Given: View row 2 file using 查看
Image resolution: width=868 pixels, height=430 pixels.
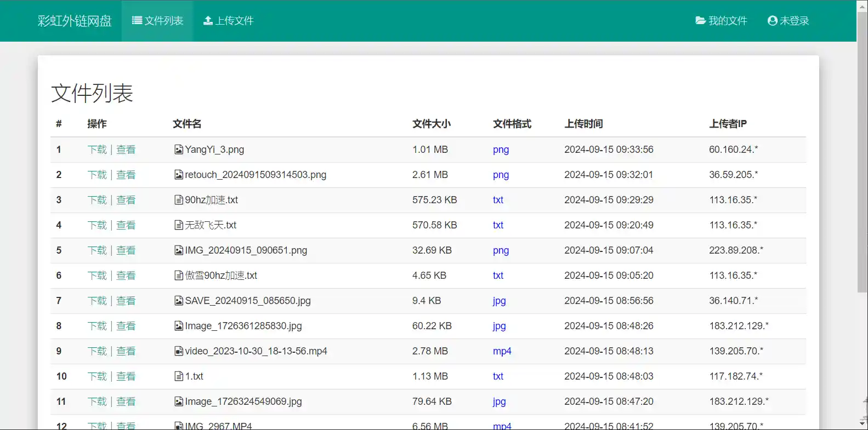Looking at the screenshot, I should coord(126,175).
